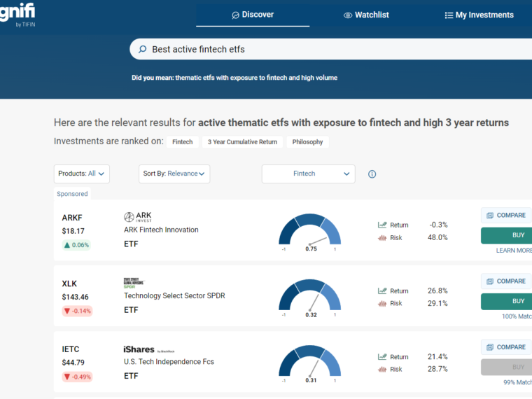
Task: Compare the IETC fund
Action: point(507,347)
